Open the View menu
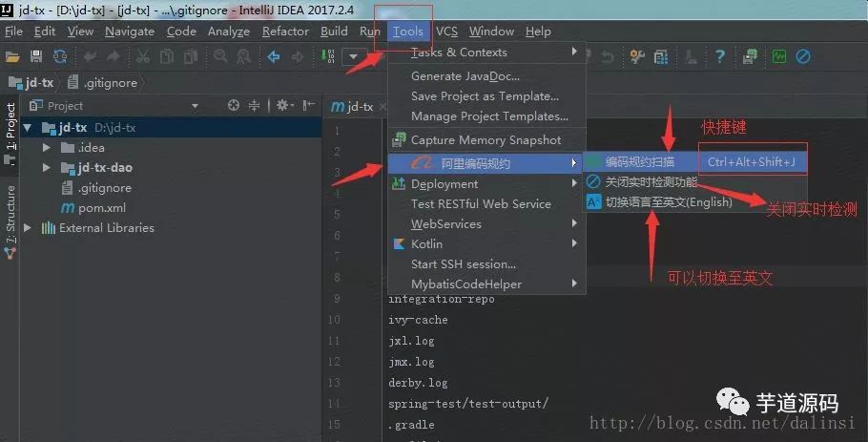This screenshot has height=442, width=868. (x=80, y=32)
